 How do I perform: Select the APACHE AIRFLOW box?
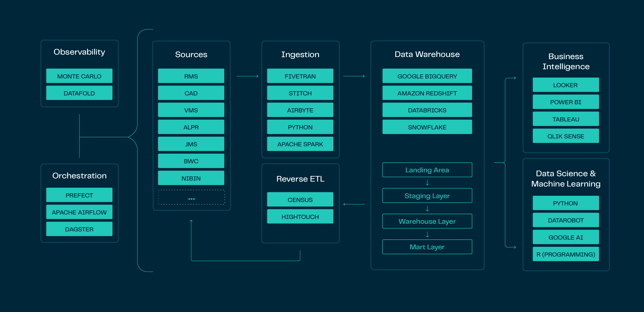click(79, 212)
